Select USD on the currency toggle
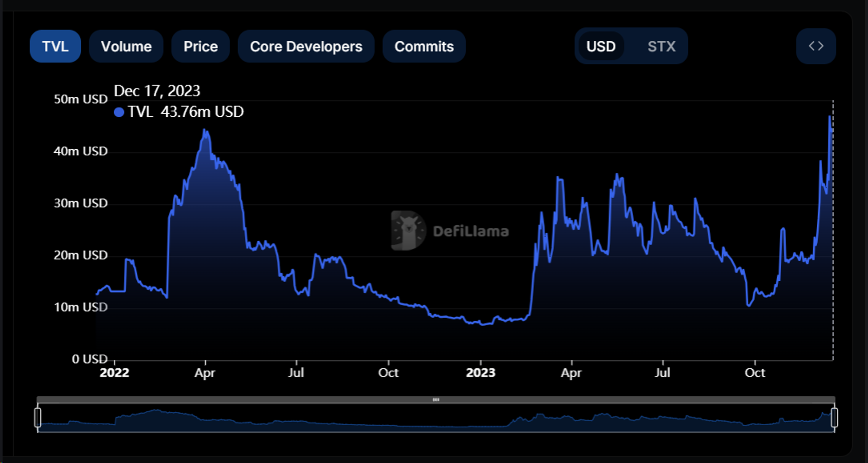868x463 pixels. (x=601, y=46)
